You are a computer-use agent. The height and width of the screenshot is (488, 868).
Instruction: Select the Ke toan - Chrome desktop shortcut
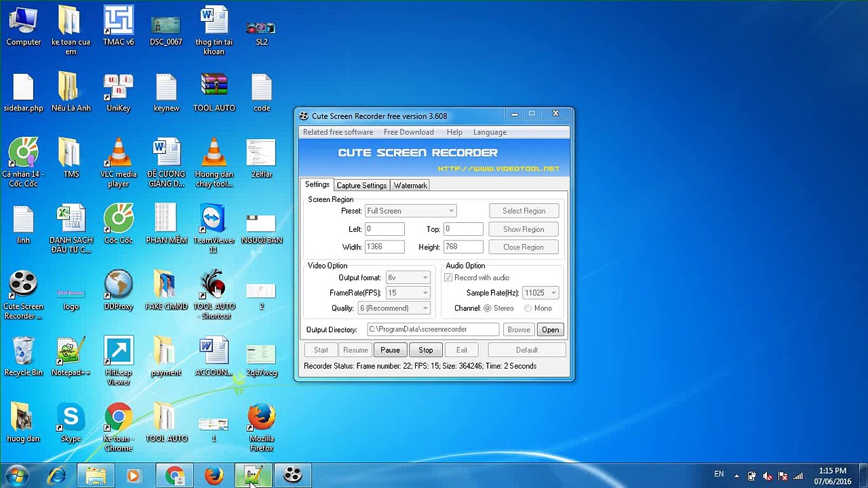(118, 428)
